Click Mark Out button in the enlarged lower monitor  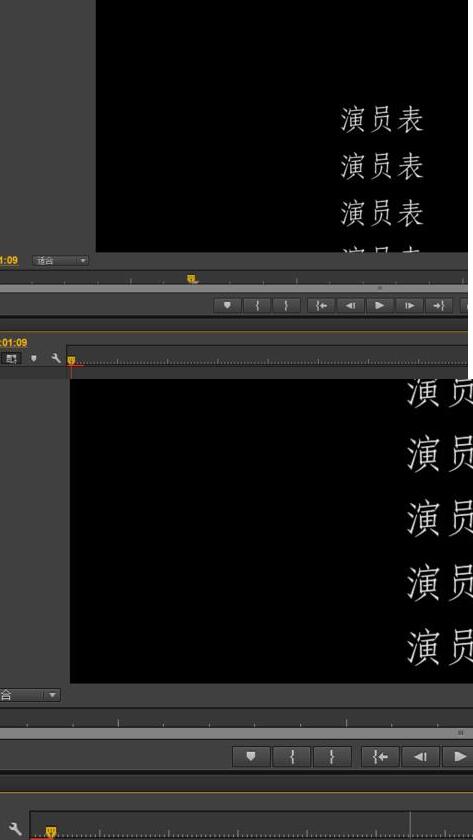click(x=332, y=756)
